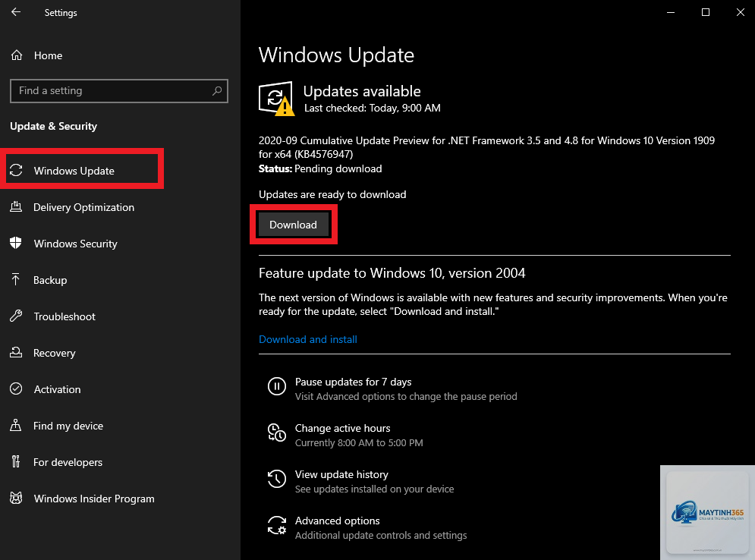Open Windows Insider Program settings
Viewport: 755px width, 560px height.
pos(94,499)
